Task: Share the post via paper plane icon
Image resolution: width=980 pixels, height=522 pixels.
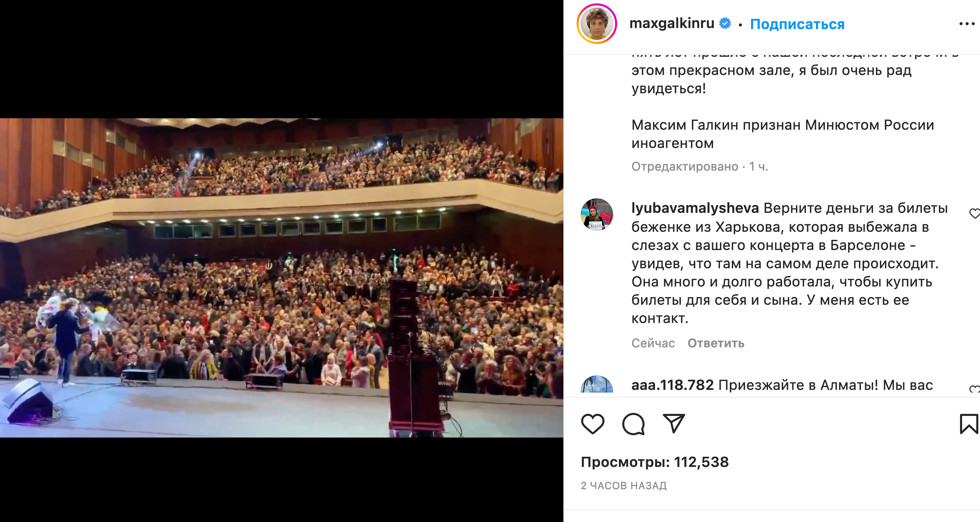Action: [674, 423]
